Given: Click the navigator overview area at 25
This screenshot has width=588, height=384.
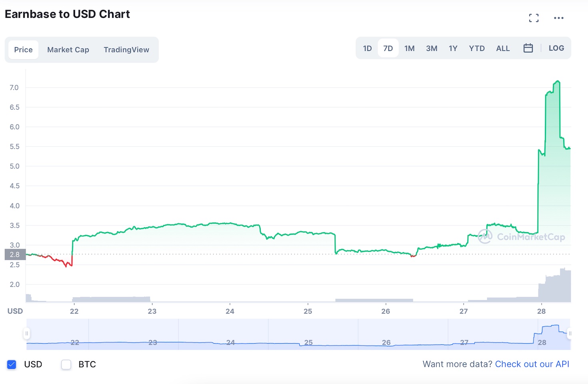Looking at the screenshot, I should click(308, 342).
